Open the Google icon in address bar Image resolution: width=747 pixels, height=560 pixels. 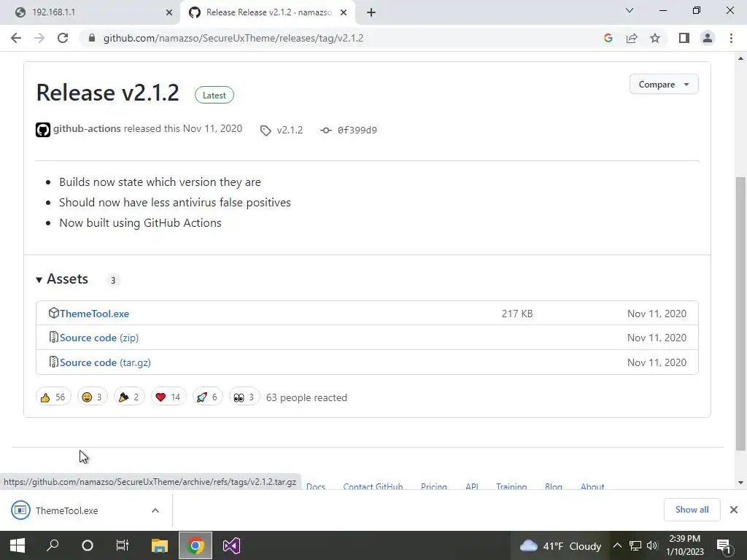click(x=608, y=38)
